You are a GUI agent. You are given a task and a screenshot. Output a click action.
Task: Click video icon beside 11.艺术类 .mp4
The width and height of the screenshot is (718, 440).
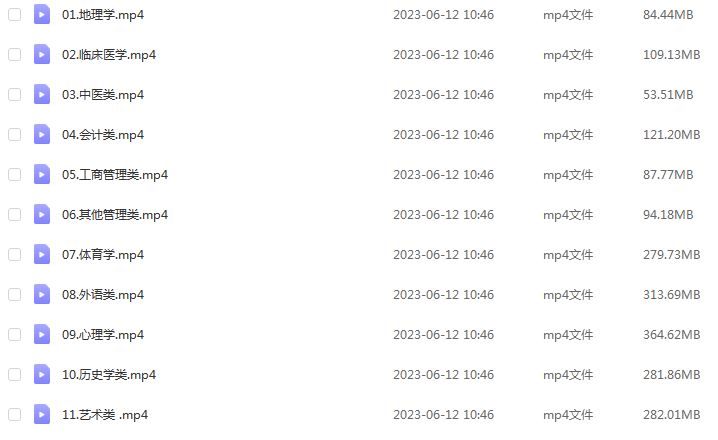(x=42, y=414)
